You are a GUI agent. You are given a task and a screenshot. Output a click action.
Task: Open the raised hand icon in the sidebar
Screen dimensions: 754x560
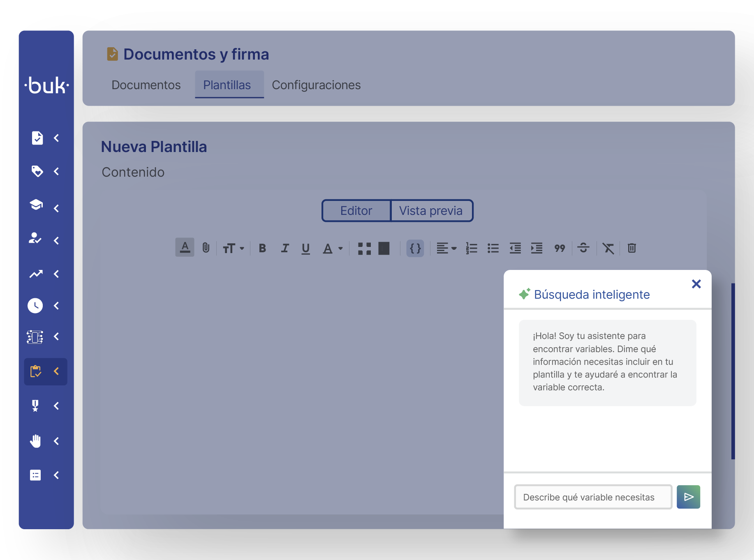coord(35,441)
